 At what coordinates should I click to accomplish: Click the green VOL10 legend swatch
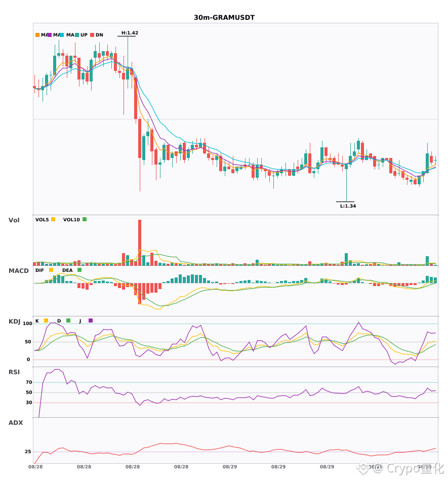[x=85, y=219]
